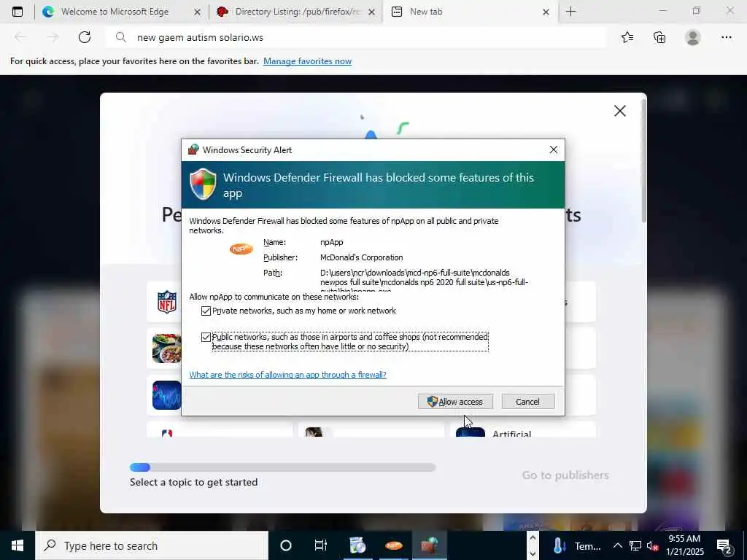
Task: Open Collections icon in Edge toolbar
Action: click(659, 37)
